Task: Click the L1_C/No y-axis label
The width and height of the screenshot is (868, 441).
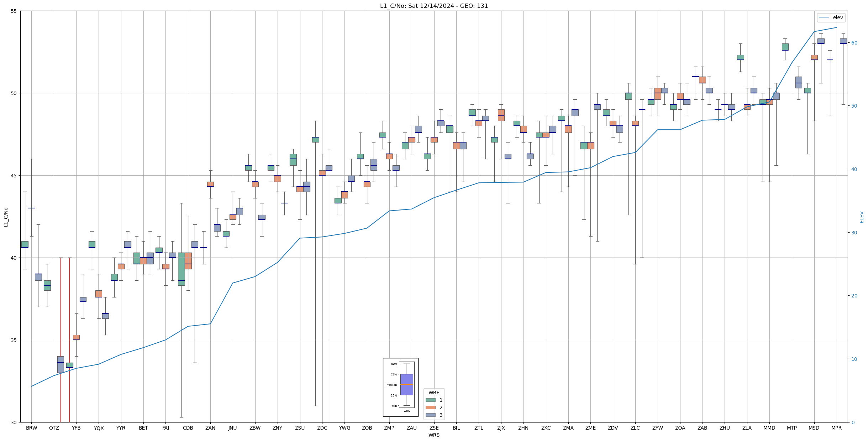Action: point(6,217)
